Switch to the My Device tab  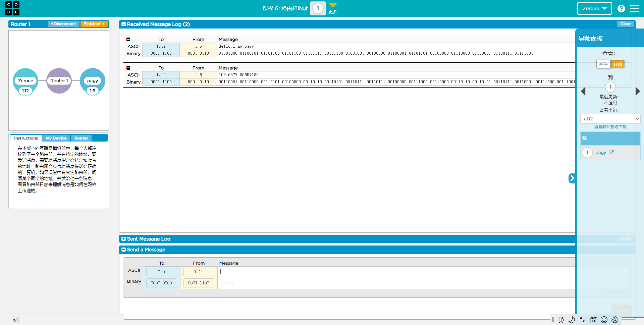pos(56,138)
